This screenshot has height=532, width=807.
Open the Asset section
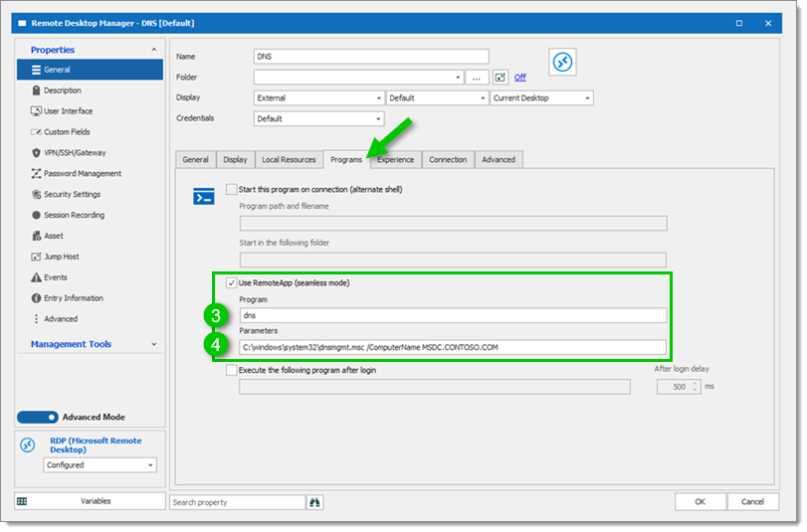tap(48, 236)
